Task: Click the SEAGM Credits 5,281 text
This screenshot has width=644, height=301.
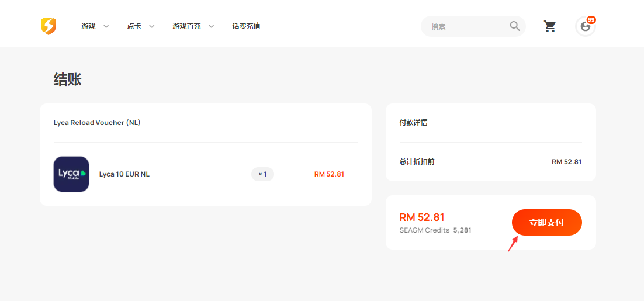Action: pyautogui.click(x=435, y=230)
